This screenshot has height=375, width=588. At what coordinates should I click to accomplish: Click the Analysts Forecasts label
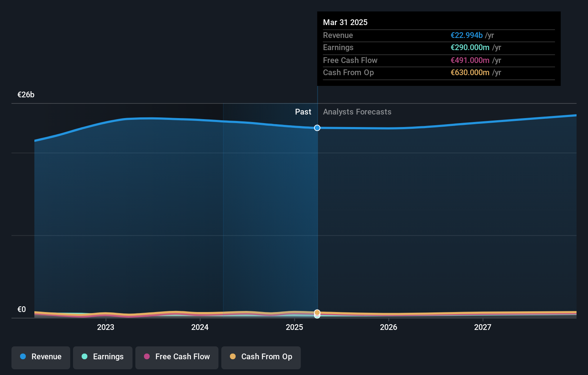pos(357,112)
